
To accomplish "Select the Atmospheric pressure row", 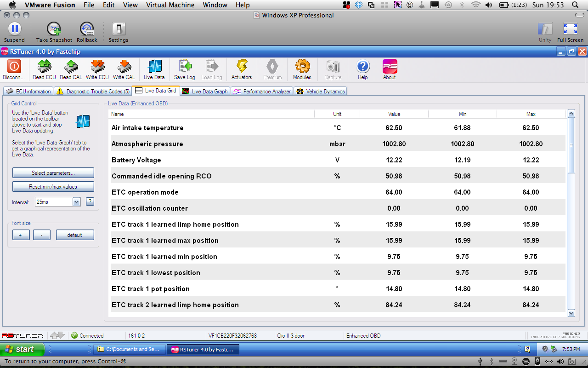I will click(337, 144).
